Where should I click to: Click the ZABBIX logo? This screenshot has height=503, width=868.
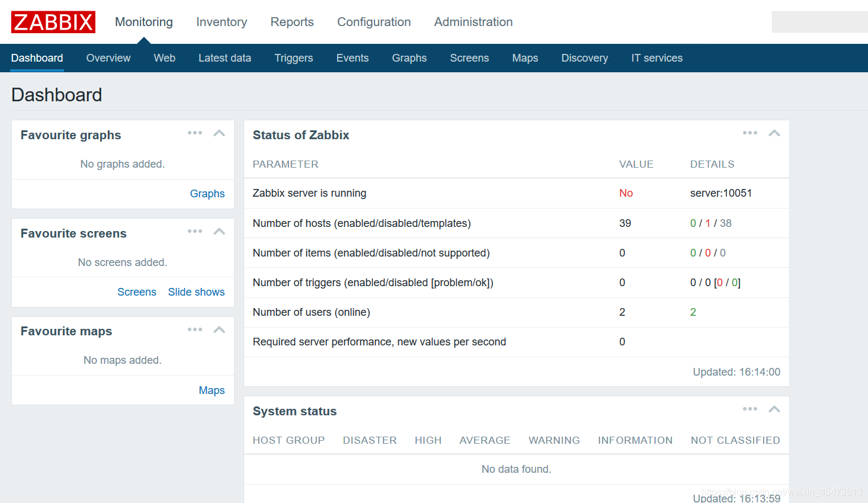coord(53,22)
